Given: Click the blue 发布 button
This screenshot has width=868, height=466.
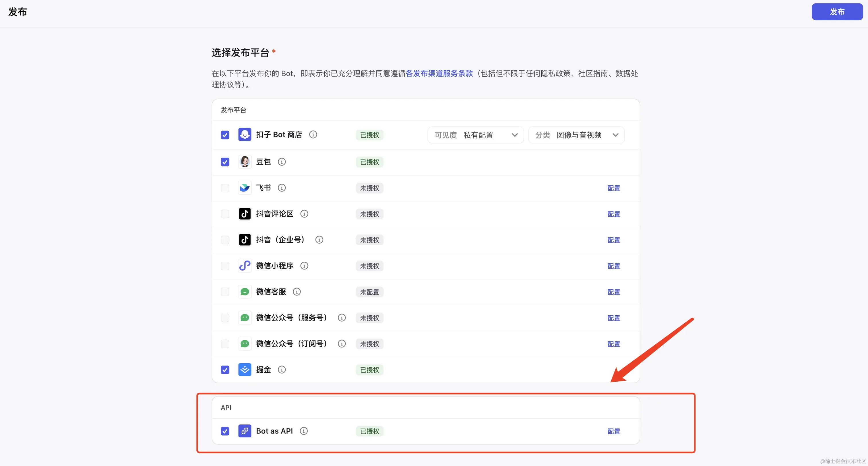Looking at the screenshot, I should click(x=837, y=12).
